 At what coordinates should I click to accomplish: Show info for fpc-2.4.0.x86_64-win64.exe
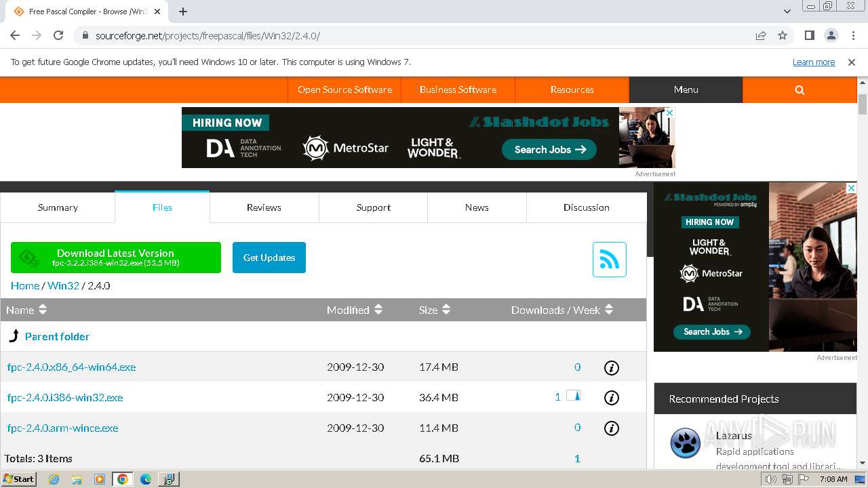[x=611, y=367]
